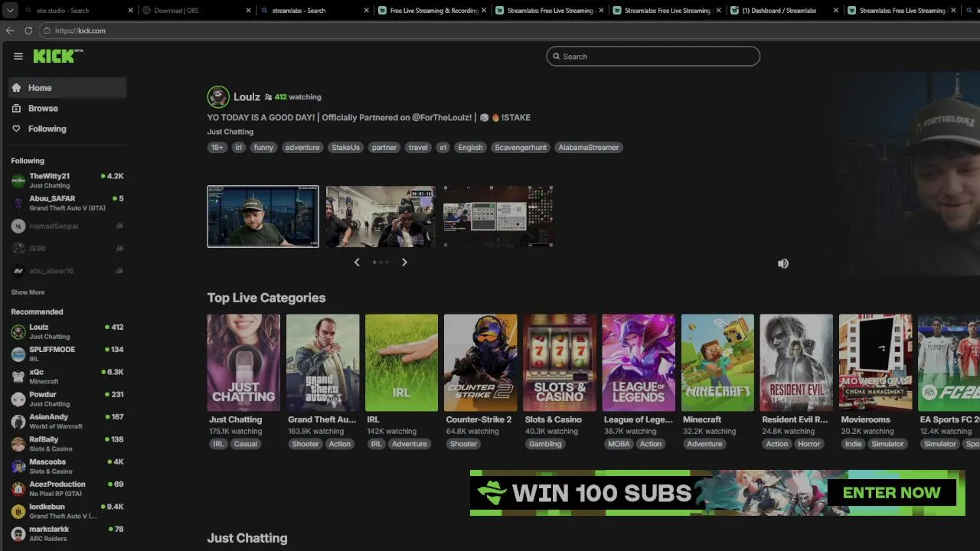The height and width of the screenshot is (551, 980).
Task: Mute the featured stream volume icon
Action: 782,263
